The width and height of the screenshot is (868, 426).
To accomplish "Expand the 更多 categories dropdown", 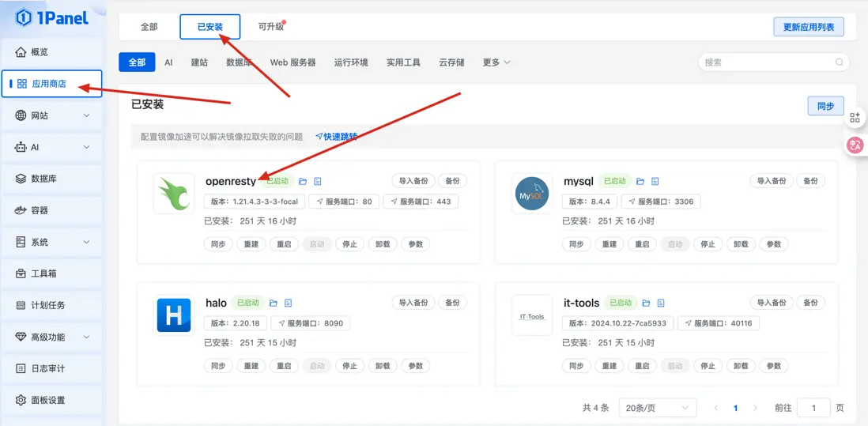I will [x=496, y=62].
